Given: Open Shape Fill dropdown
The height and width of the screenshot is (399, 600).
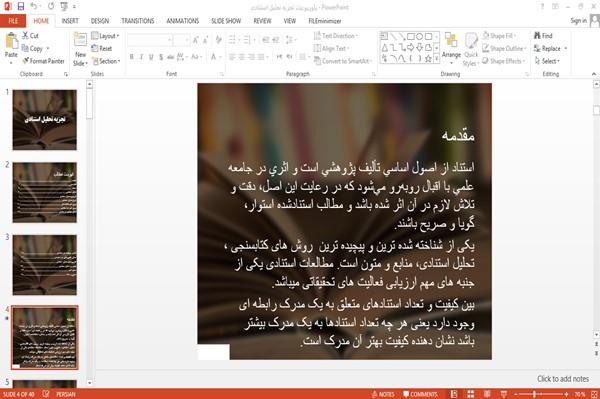Looking at the screenshot, I should (x=499, y=36).
